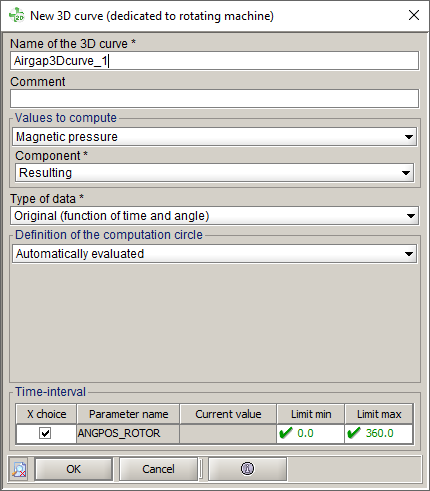Viewport: 430px width, 491px height.
Task: Select the Limit max 360.0 cell
Action: 379,433
